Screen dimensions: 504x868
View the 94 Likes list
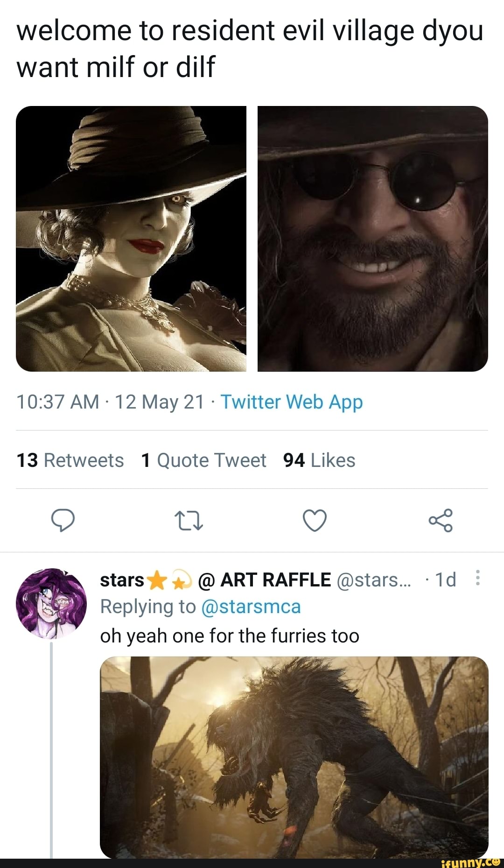coord(319,460)
